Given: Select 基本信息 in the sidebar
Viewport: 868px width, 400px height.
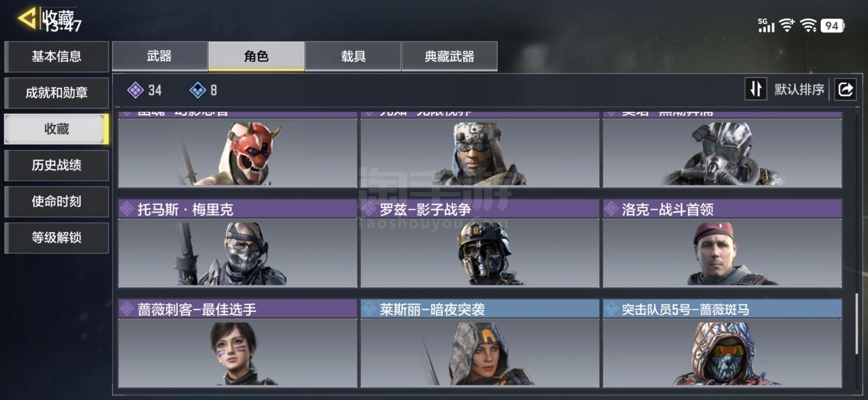Looking at the screenshot, I should point(56,56).
